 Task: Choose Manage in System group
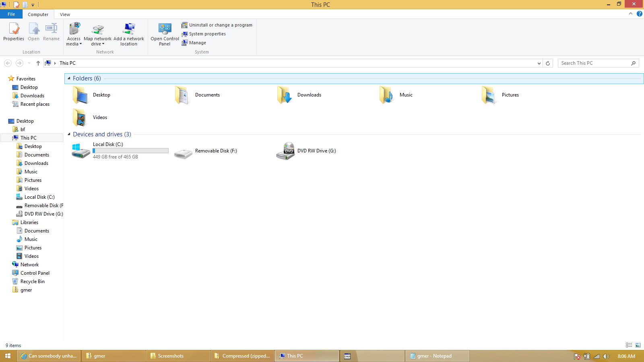click(194, 43)
